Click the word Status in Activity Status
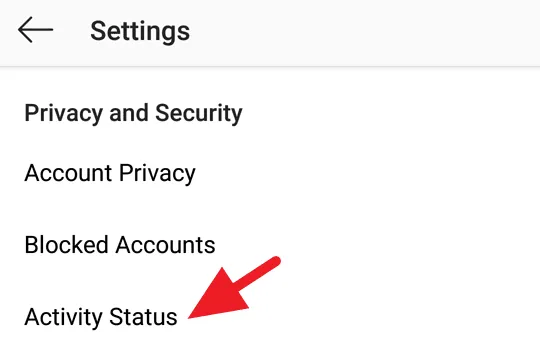Image resolution: width=540 pixels, height=362 pixels. (x=143, y=317)
